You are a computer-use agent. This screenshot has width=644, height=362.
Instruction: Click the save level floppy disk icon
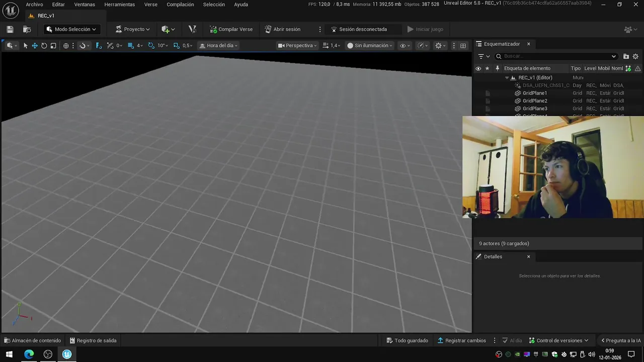click(x=10, y=29)
